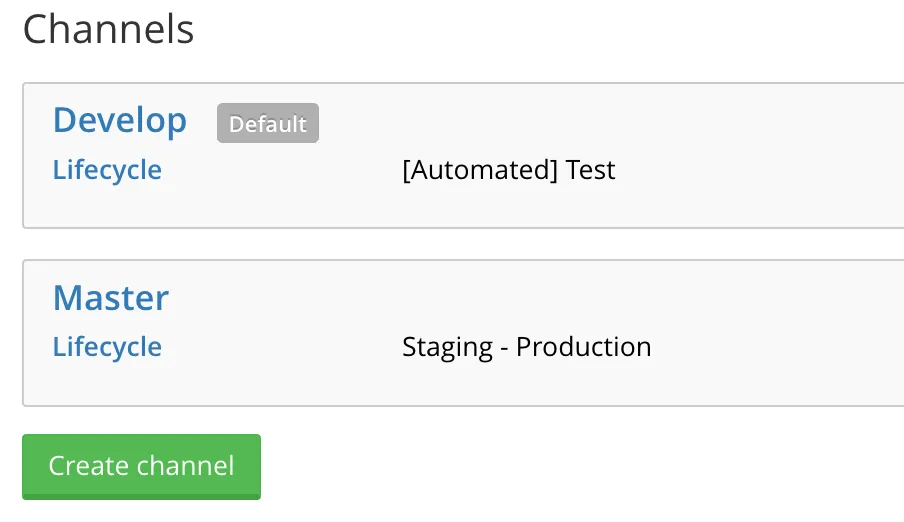Click the word Production in Master lifecycle
Image resolution: width=904 pixels, height=522 pixels.
pyautogui.click(x=583, y=347)
